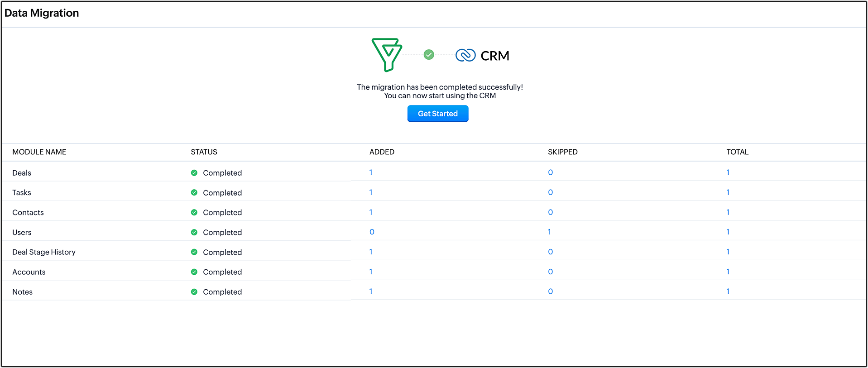This screenshot has height=368, width=868.
Task: Click the green Freshsales funnel logo
Action: point(387,55)
